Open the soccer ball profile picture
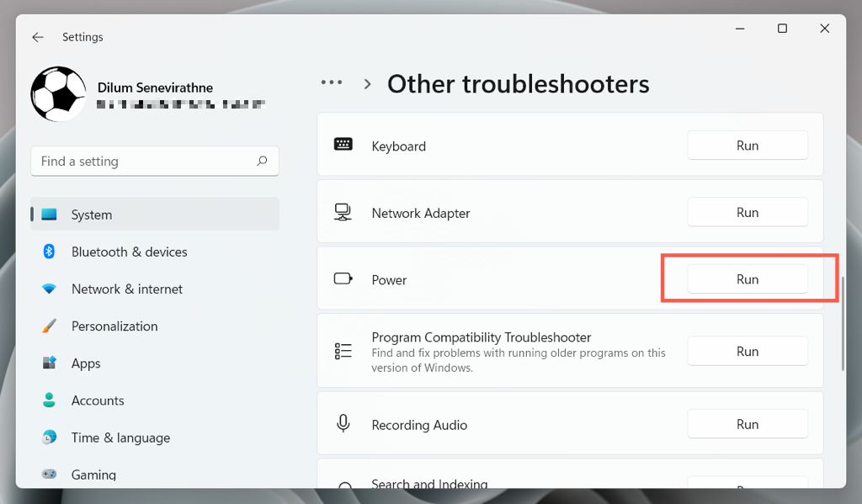 [x=58, y=94]
